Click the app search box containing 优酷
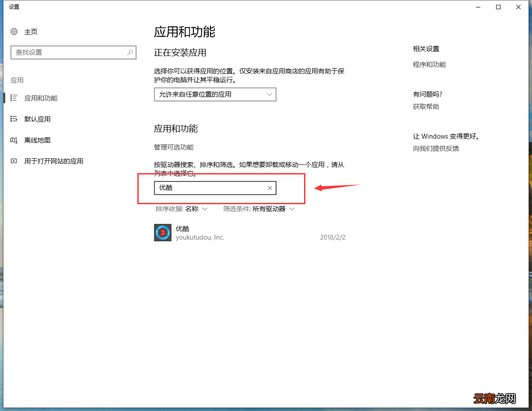Image resolution: width=532 pixels, height=411 pixels. [x=215, y=188]
